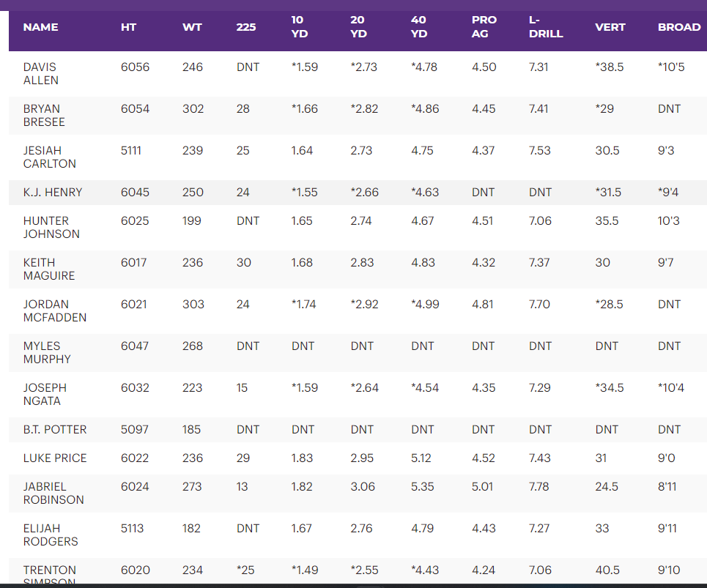707x588 pixels.
Task: Select Jordan McFadden's PRO AG value 4.81
Action: [484, 305]
